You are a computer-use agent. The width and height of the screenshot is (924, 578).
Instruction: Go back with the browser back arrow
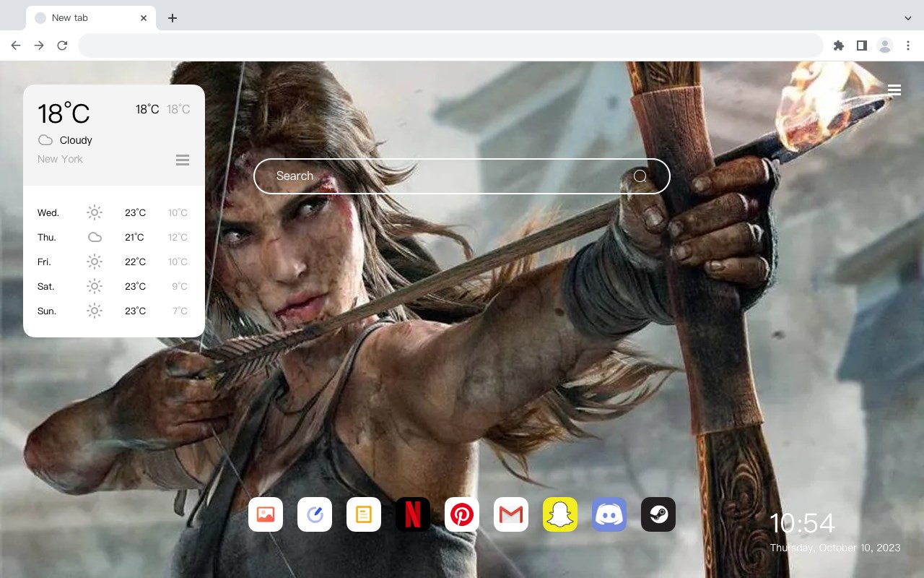[16, 46]
